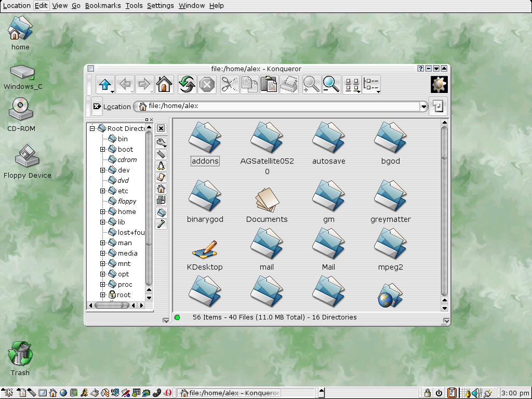Viewport: 532px width, 399px height.
Task: Open the Home Folder sidebar tab
Action: [x=161, y=189]
